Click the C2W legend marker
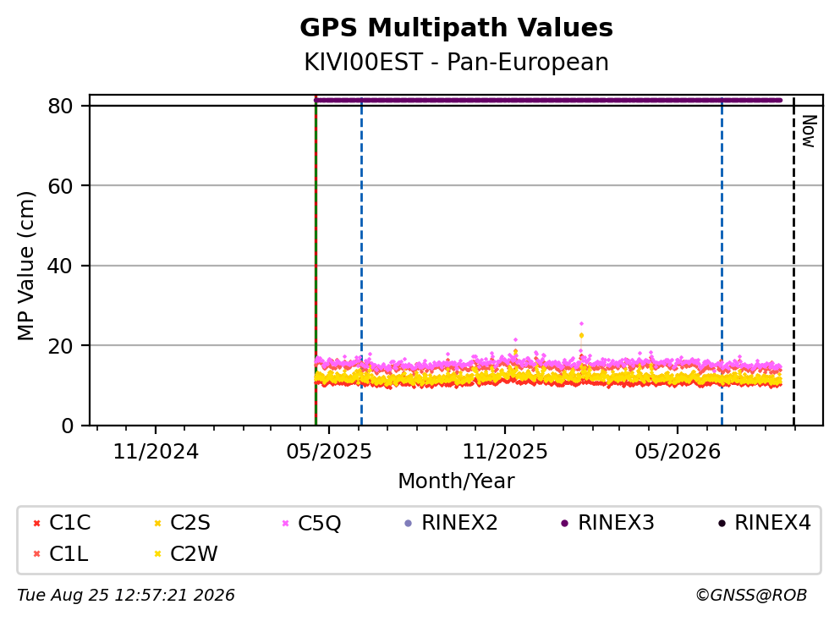This screenshot has height=621, width=840. pyautogui.click(x=157, y=554)
